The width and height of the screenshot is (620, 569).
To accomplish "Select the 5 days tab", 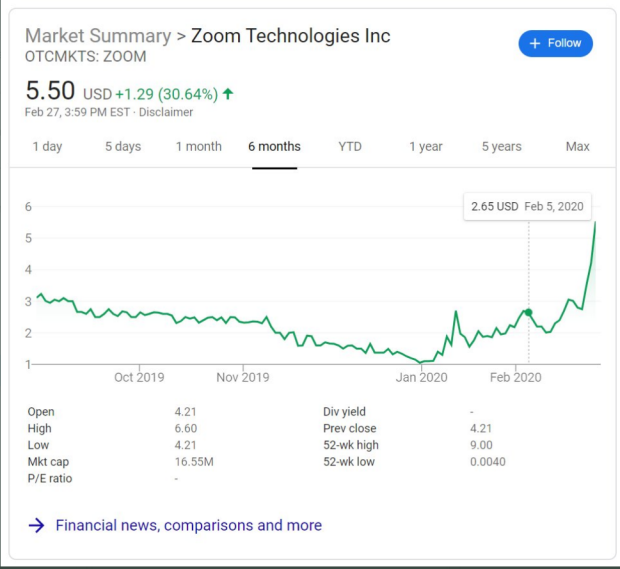I will click(123, 146).
